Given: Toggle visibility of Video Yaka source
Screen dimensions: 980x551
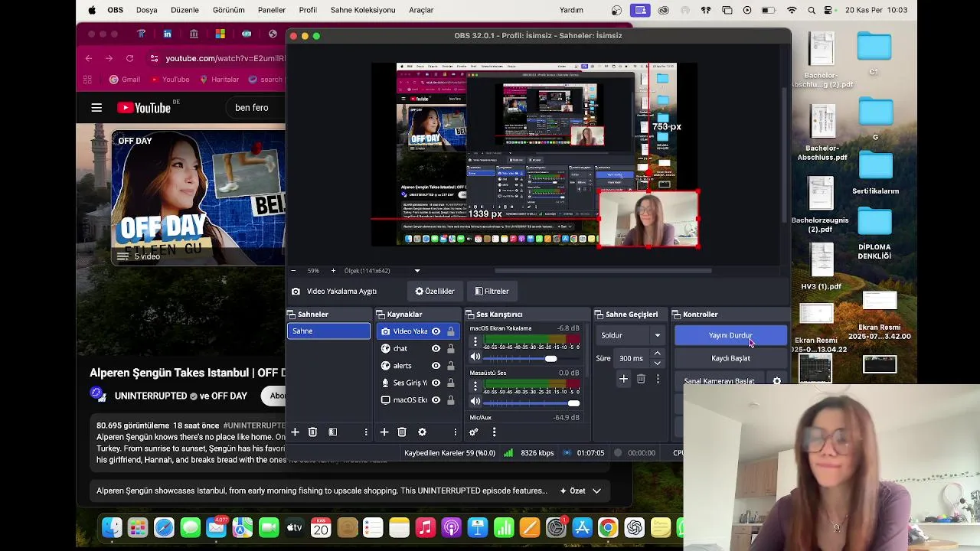Looking at the screenshot, I should [x=436, y=331].
